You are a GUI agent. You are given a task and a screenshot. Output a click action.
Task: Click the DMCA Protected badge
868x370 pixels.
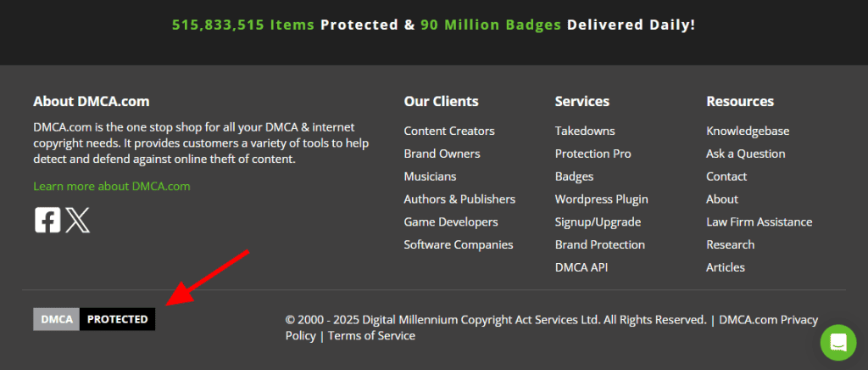[94, 319]
